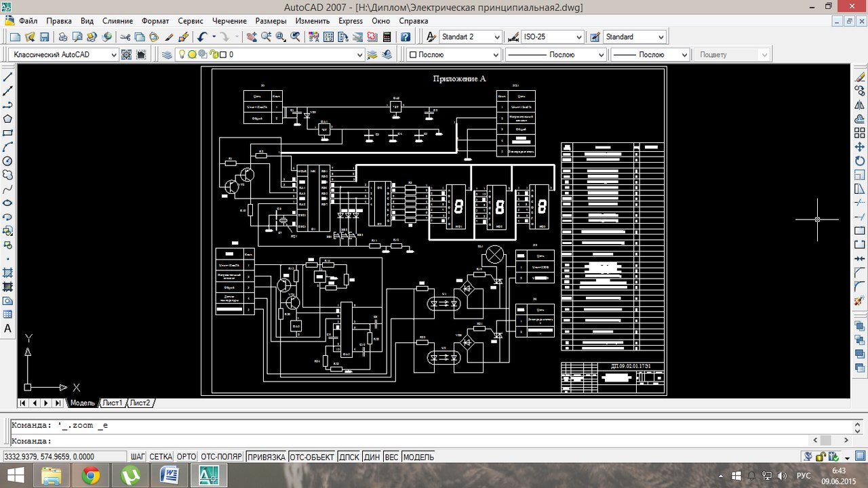Switch to the Лист1 layout tab
Image resolution: width=868 pixels, height=488 pixels.
click(x=113, y=403)
